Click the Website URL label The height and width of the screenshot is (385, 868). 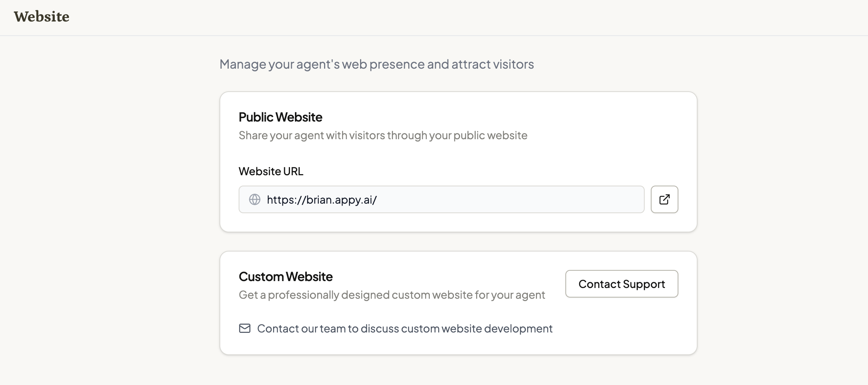[x=271, y=171]
